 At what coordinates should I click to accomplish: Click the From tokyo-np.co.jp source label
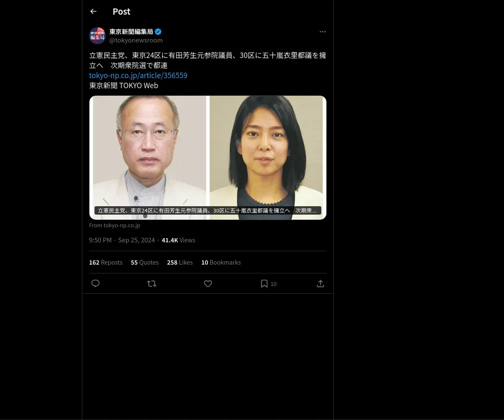click(x=115, y=226)
